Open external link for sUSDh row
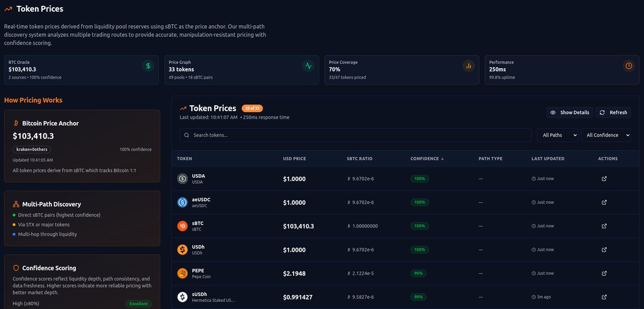The height and width of the screenshot is (309, 644). 604,297
